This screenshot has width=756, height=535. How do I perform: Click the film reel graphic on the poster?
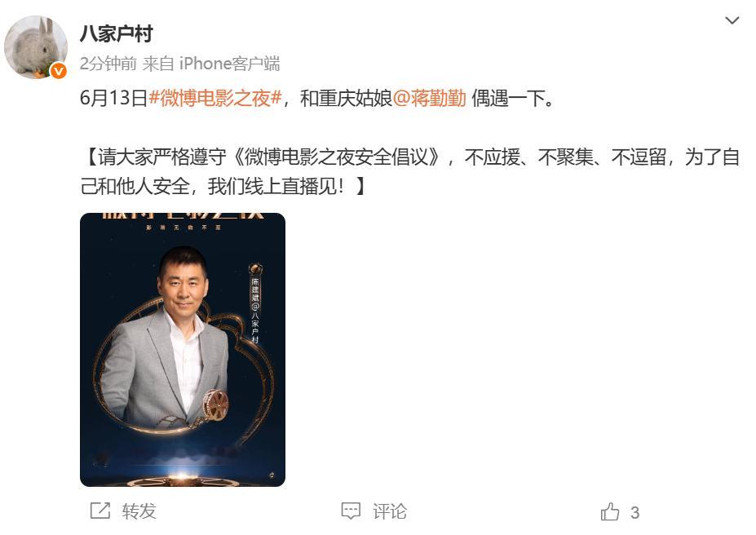(216, 404)
